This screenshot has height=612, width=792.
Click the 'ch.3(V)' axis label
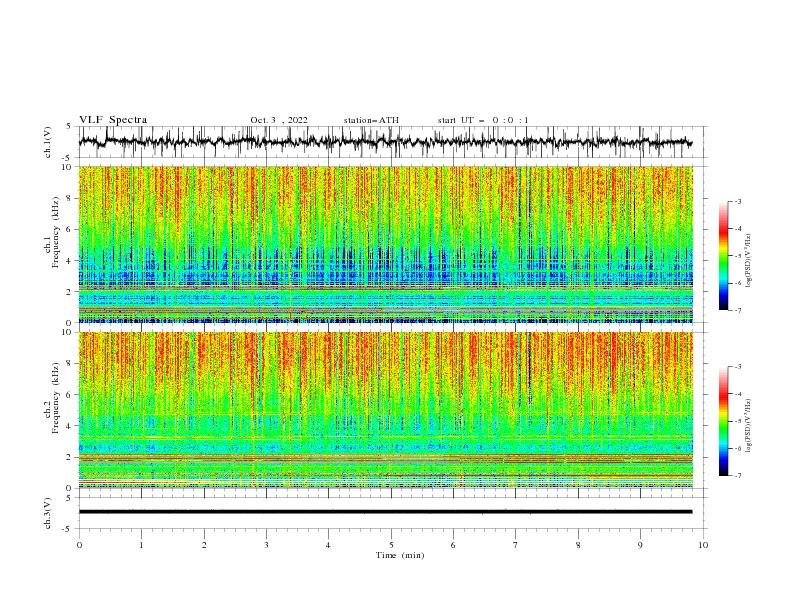(x=48, y=513)
